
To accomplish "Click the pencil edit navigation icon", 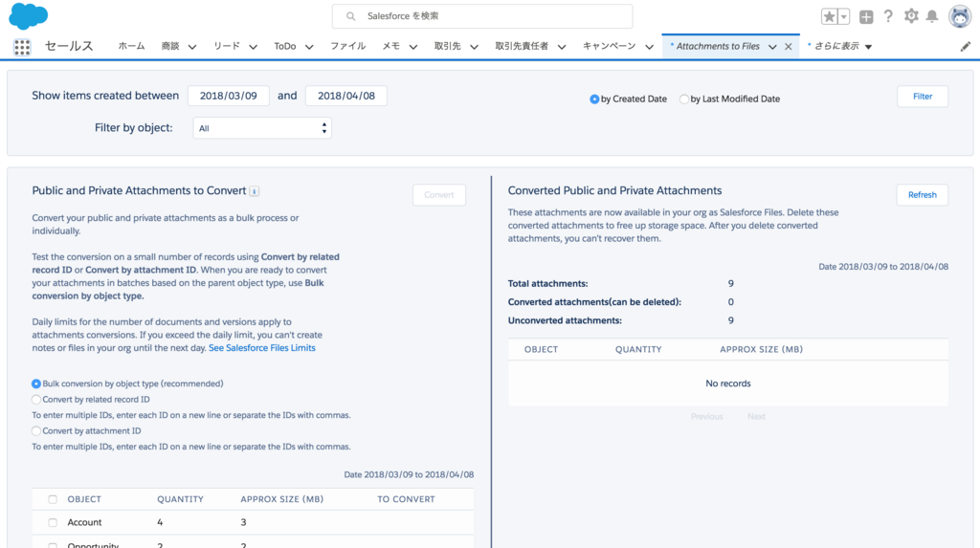I will [x=966, y=46].
